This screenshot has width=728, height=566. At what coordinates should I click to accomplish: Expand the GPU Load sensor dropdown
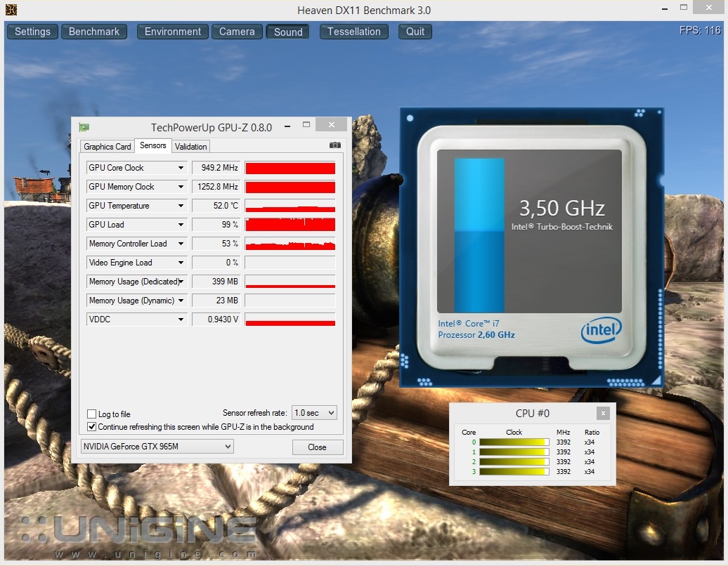click(181, 225)
